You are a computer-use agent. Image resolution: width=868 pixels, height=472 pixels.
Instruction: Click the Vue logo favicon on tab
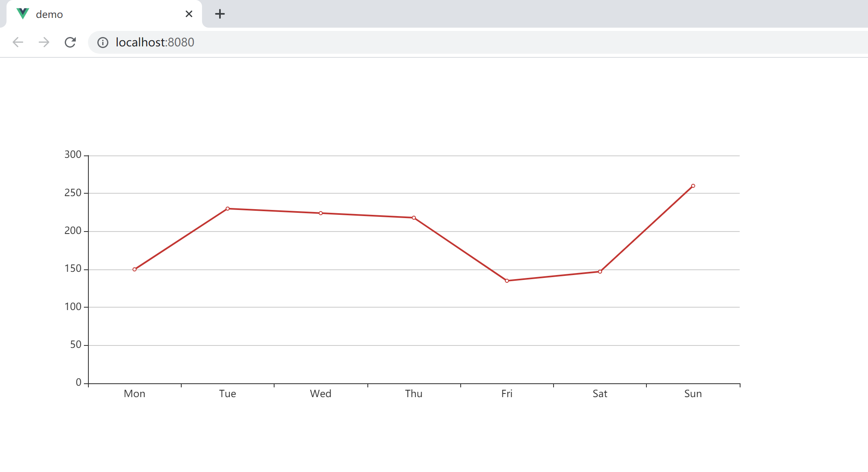tap(23, 14)
